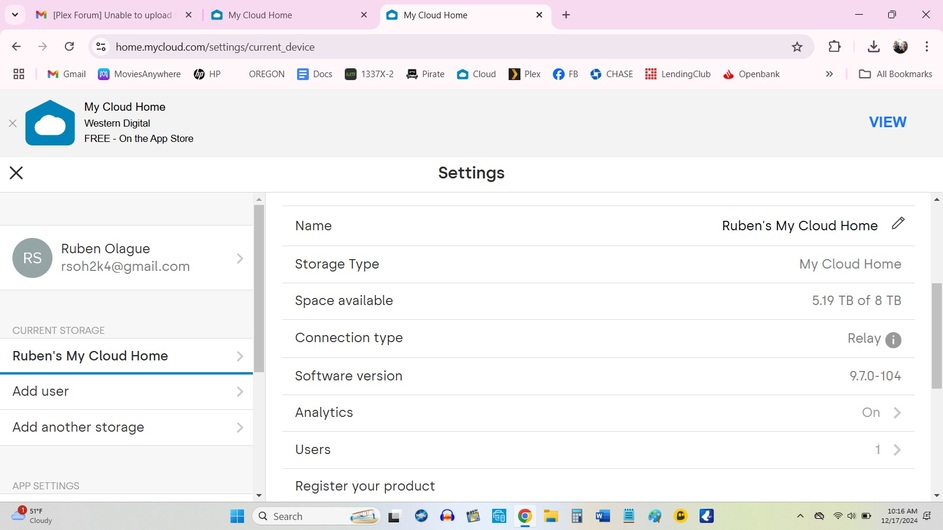Image resolution: width=943 pixels, height=530 pixels.
Task: Select the 5.19 TB of 8 TB value
Action: [x=856, y=301]
